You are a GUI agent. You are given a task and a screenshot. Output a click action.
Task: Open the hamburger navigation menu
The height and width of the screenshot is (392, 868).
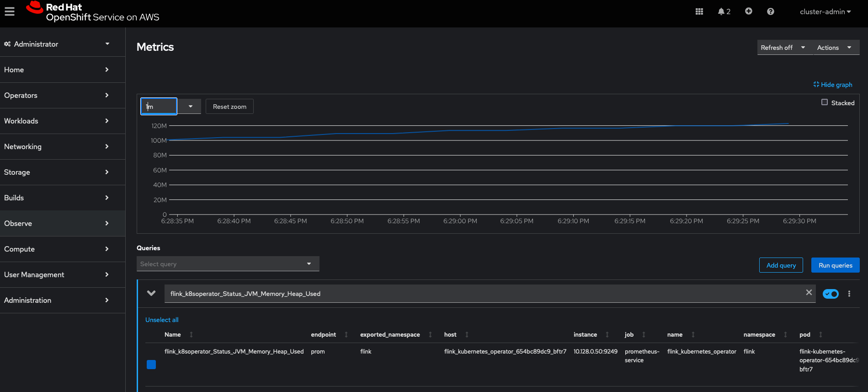point(10,11)
